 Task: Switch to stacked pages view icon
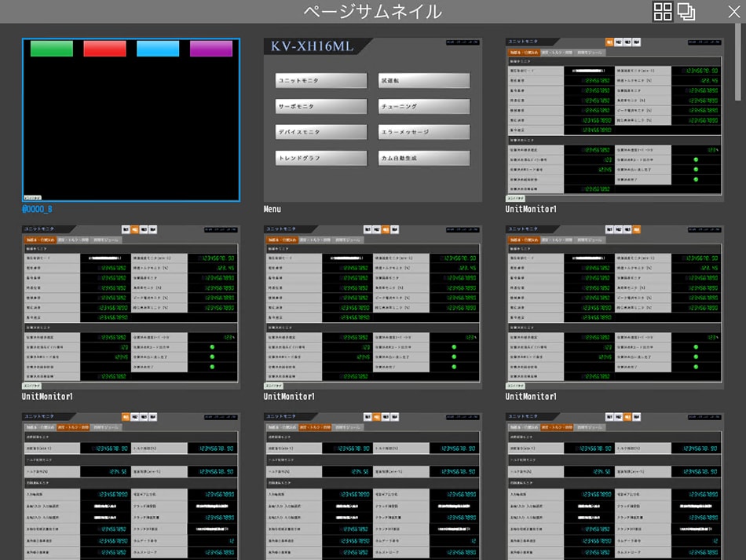click(x=686, y=11)
